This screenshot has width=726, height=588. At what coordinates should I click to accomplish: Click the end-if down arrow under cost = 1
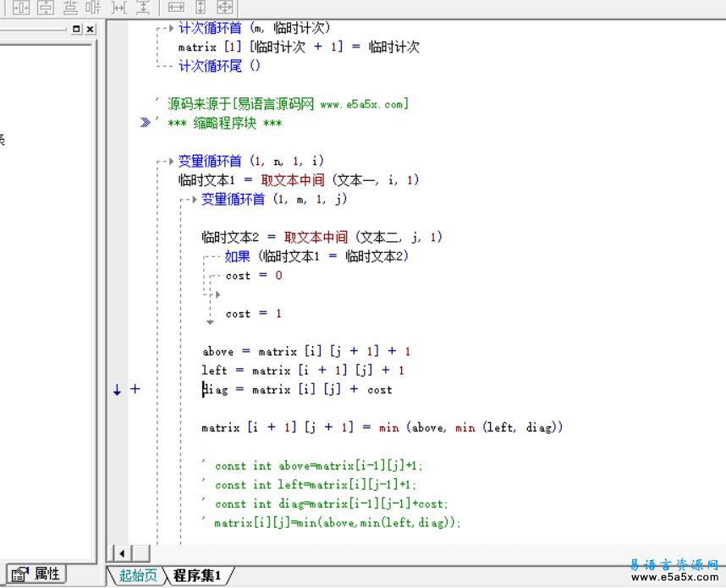(210, 321)
